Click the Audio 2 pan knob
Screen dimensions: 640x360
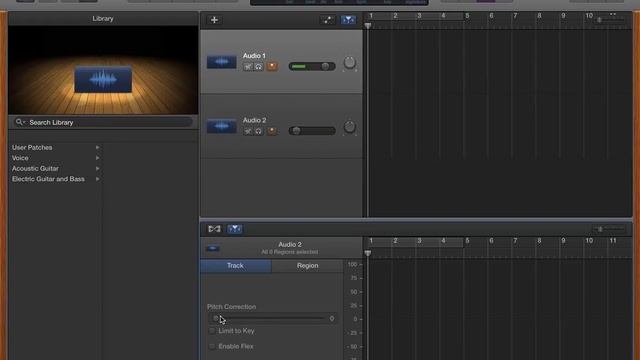coord(349,127)
